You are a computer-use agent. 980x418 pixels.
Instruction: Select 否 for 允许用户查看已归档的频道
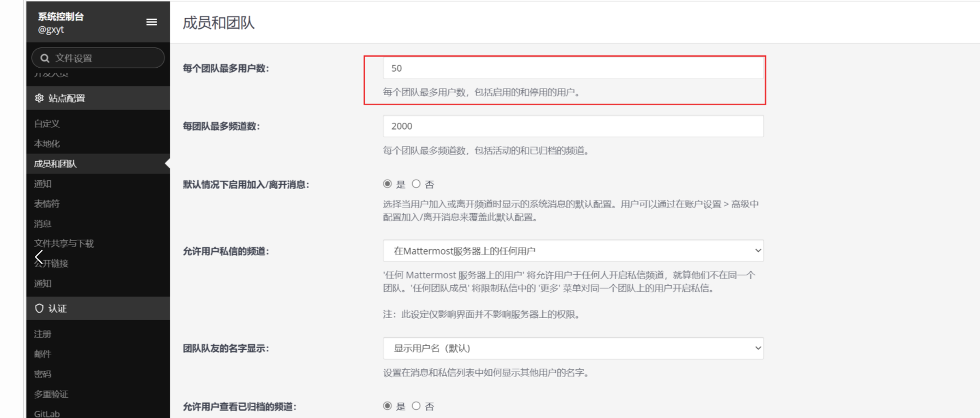(416, 406)
